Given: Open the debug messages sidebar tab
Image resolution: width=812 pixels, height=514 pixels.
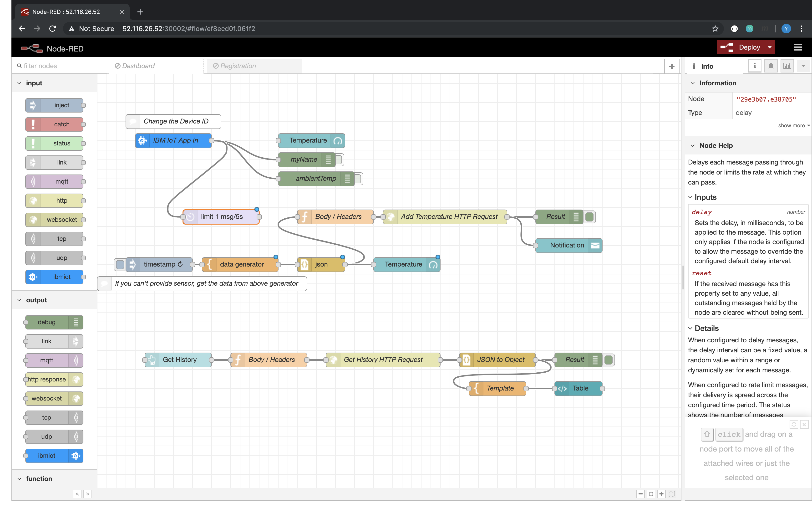Looking at the screenshot, I should click(771, 66).
